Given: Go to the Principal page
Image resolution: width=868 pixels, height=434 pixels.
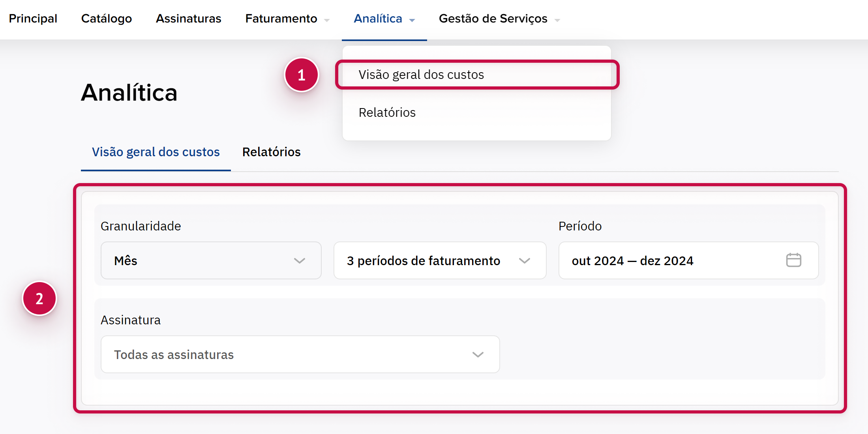Looking at the screenshot, I should pyautogui.click(x=33, y=19).
